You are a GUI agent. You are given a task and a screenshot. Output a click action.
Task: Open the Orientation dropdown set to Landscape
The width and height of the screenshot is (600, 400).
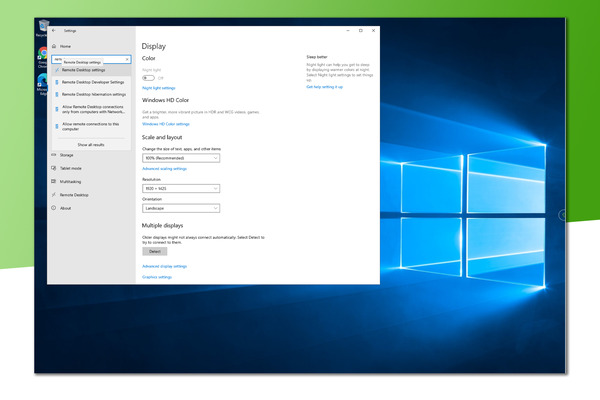(181, 208)
